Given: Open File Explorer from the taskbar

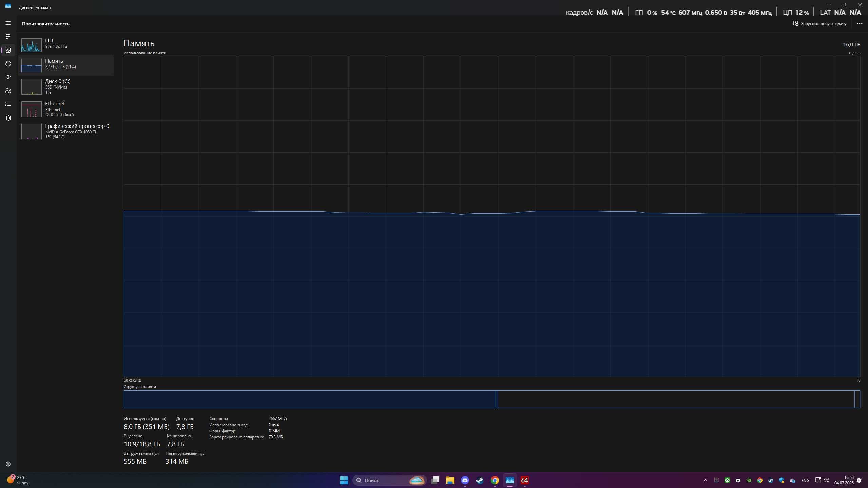Looking at the screenshot, I should [x=450, y=480].
